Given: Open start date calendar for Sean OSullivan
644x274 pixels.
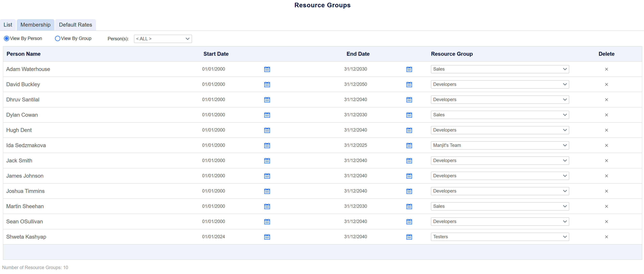Looking at the screenshot, I should point(267,222).
